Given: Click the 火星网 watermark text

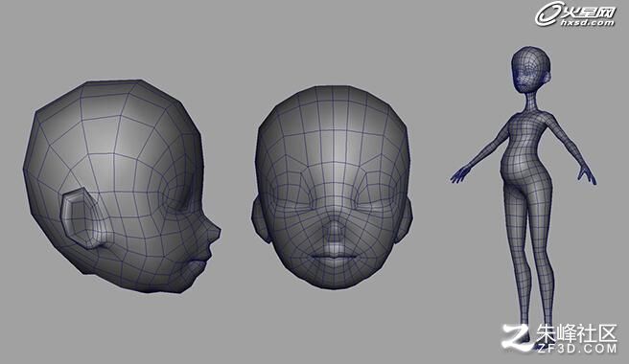Looking at the screenshot, I should click(589, 12).
